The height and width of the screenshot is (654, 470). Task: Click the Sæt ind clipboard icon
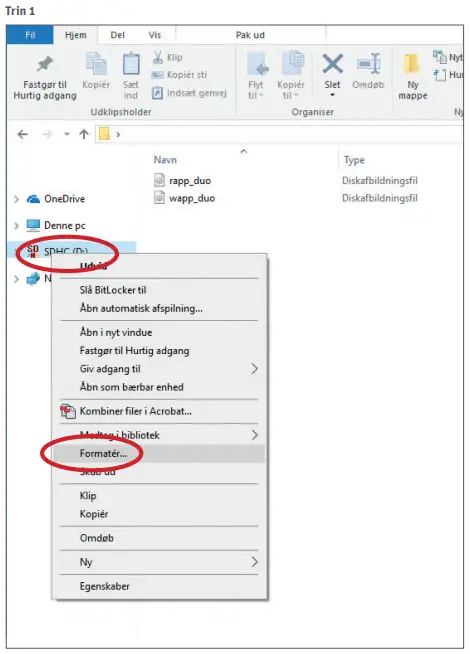pyautogui.click(x=131, y=64)
